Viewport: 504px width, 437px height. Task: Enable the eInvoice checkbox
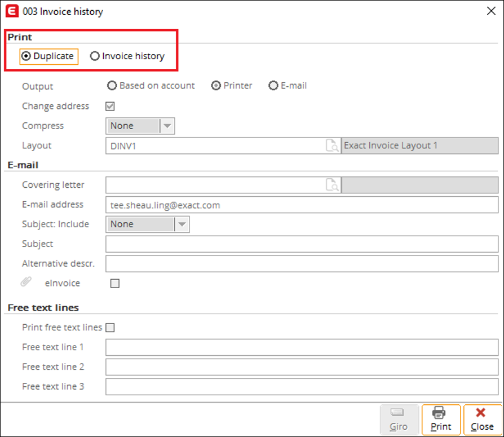pos(115,283)
